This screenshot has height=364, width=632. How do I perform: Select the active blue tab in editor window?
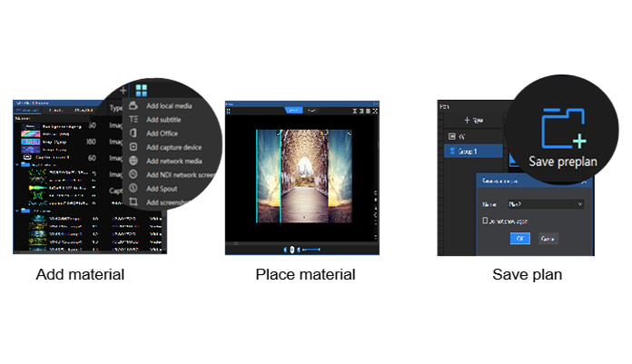pyautogui.click(x=293, y=110)
